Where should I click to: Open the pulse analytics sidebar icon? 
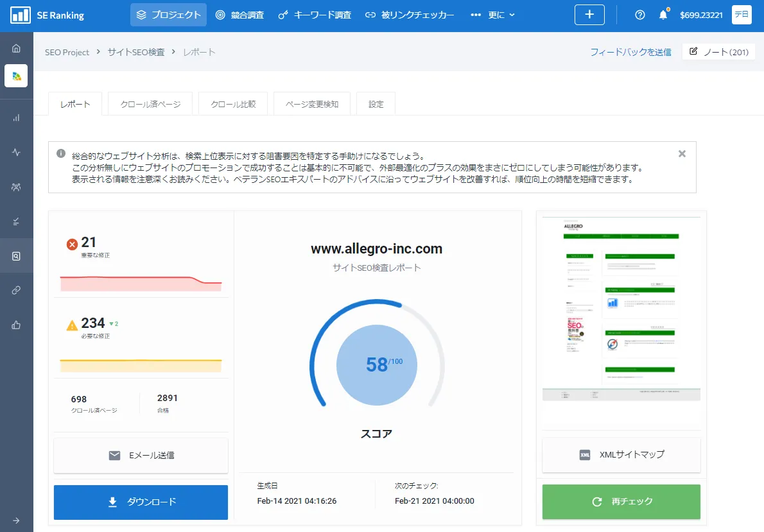(x=16, y=152)
